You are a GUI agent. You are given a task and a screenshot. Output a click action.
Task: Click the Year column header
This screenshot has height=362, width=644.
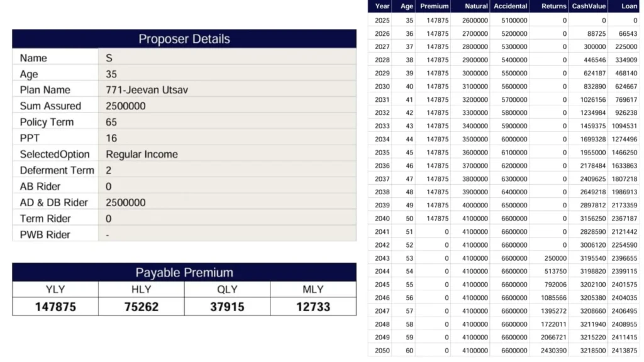(382, 6)
